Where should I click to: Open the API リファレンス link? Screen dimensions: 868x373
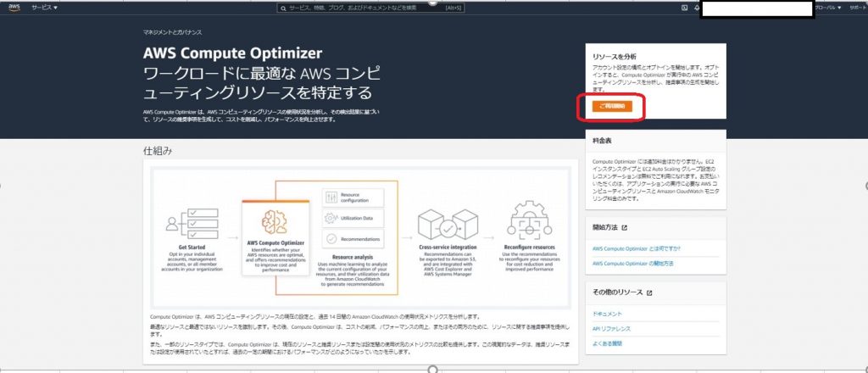tap(611, 329)
